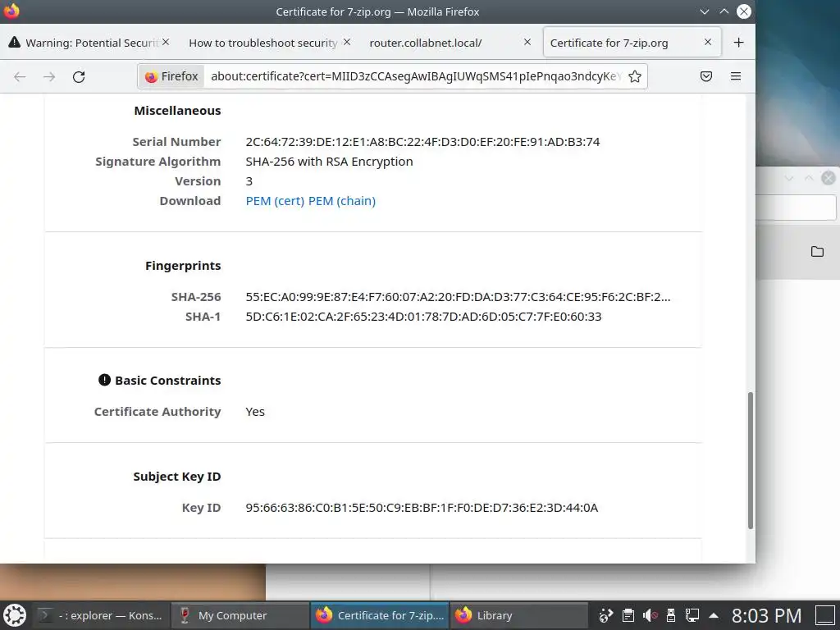Screen dimensions: 840x630
Task: Click the 8:03 PM clock
Action: pyautogui.click(x=767, y=615)
